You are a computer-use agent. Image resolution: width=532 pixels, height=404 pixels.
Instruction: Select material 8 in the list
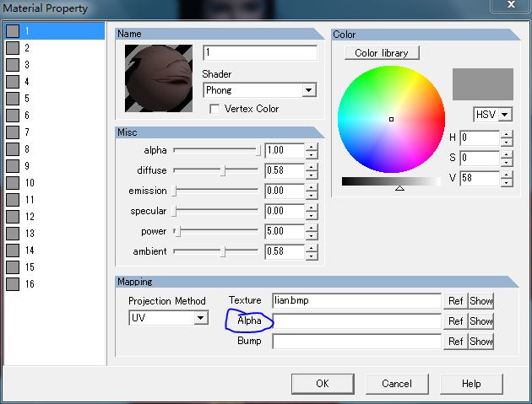click(x=55, y=148)
